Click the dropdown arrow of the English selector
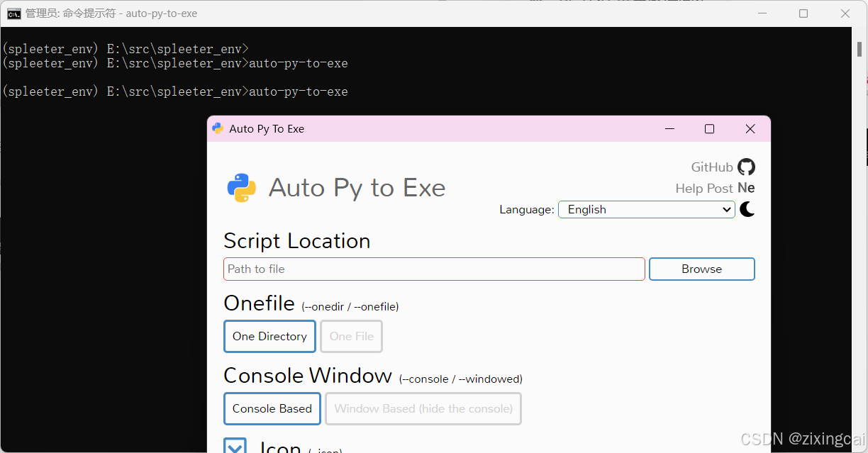This screenshot has width=868, height=453. (728, 209)
